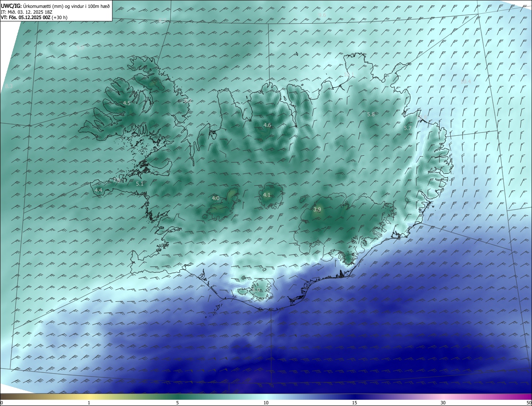Click the precipitable water color scale bar
This screenshot has height=406, width=532.
(x=266, y=396)
